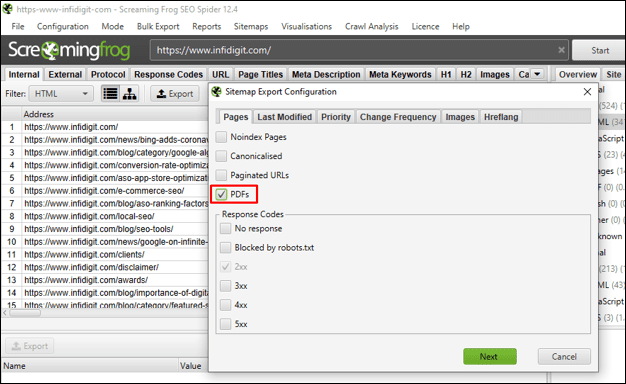Screen dimensions: 626x384
Task: Click the Start crawl button
Action: click(600, 50)
